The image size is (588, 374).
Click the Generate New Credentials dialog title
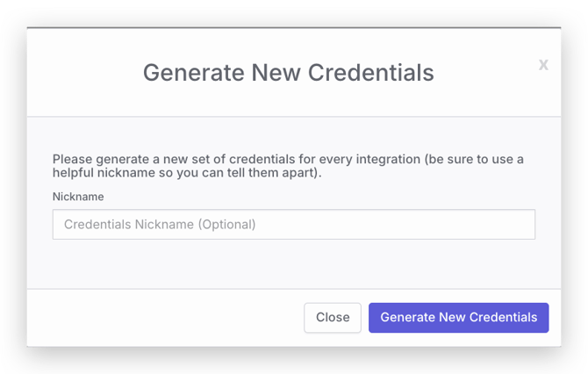(x=289, y=72)
